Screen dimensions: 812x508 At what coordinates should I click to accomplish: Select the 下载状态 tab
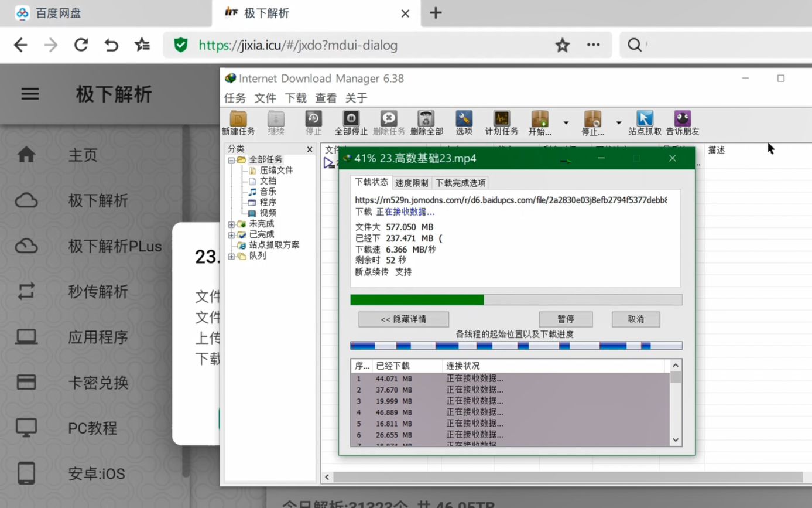click(371, 182)
